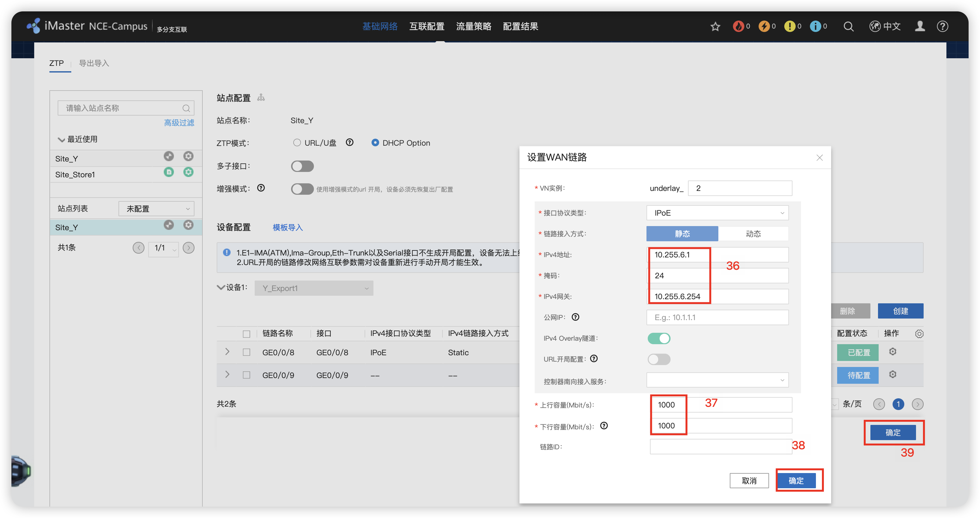
Task: Enable the URL开局配置 switch
Action: pyautogui.click(x=659, y=359)
